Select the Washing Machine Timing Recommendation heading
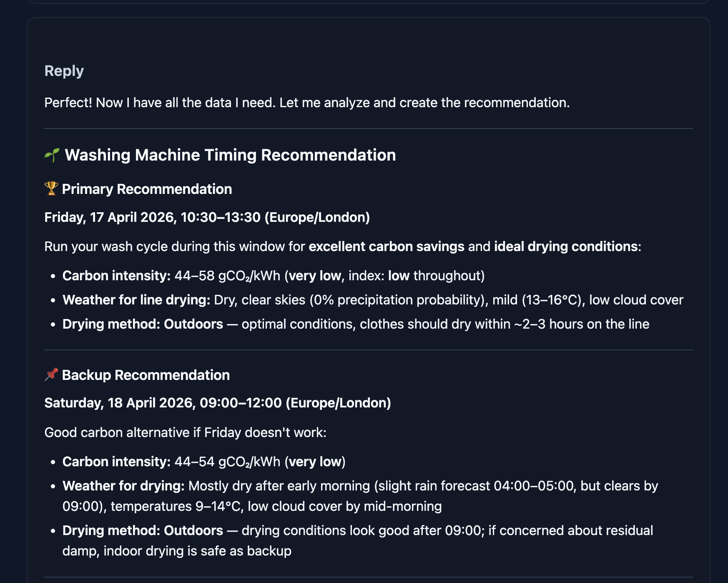 [x=230, y=155]
